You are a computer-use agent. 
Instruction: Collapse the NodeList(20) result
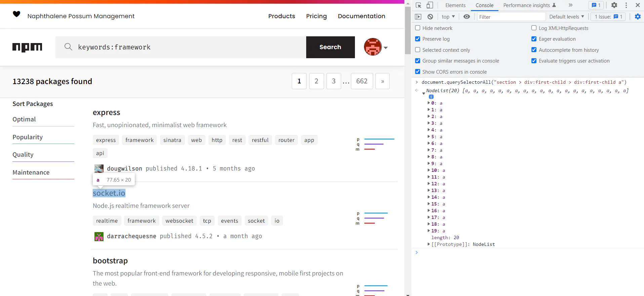pyautogui.click(x=424, y=93)
